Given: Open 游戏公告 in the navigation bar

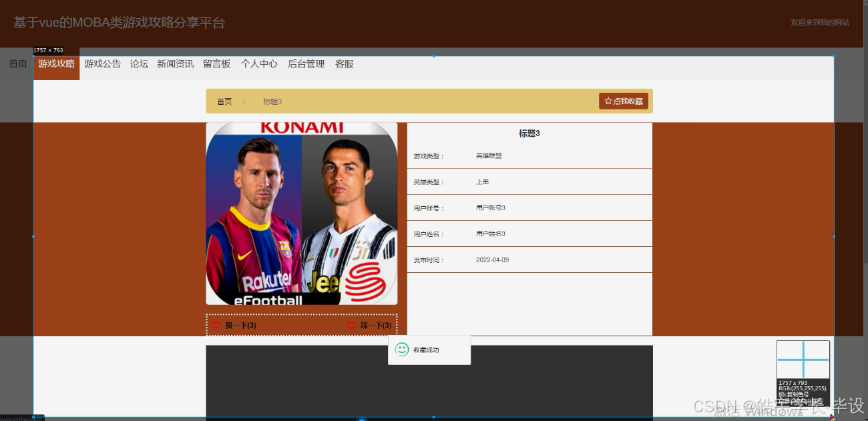Looking at the screenshot, I should click(x=103, y=64).
